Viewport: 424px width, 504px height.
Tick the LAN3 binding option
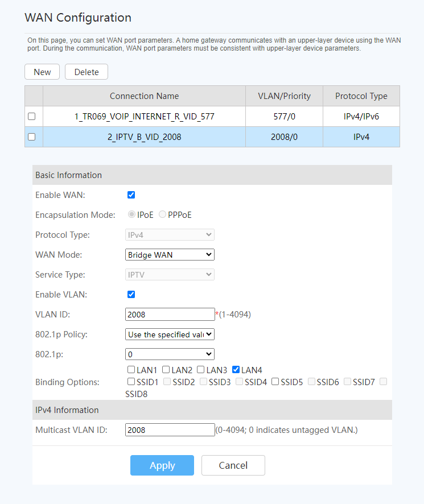tap(201, 370)
